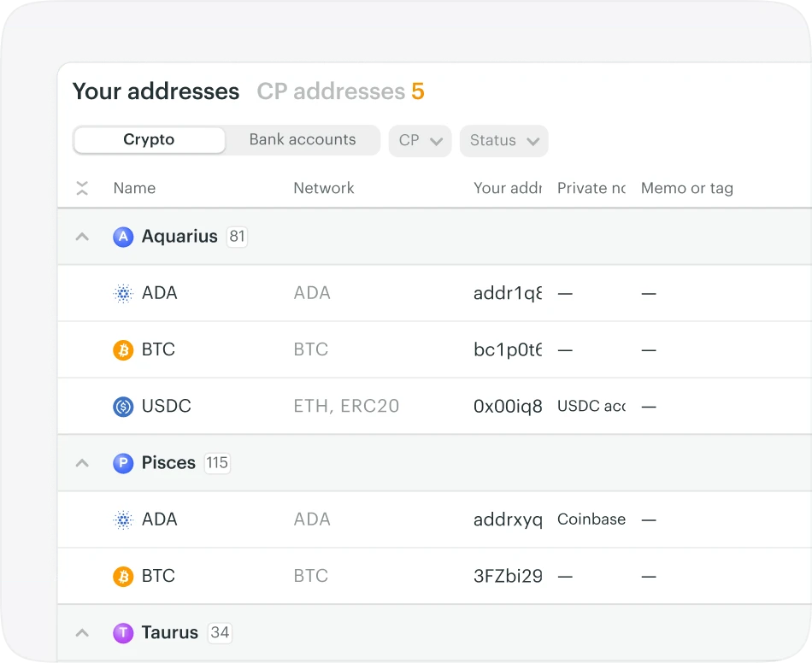The image size is (812, 663).
Task: Click the Taurus group avatar icon
Action: coord(123,633)
